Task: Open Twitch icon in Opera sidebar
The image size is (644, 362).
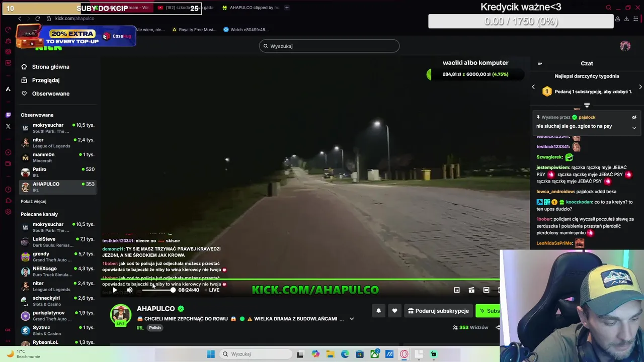Action: (8, 115)
